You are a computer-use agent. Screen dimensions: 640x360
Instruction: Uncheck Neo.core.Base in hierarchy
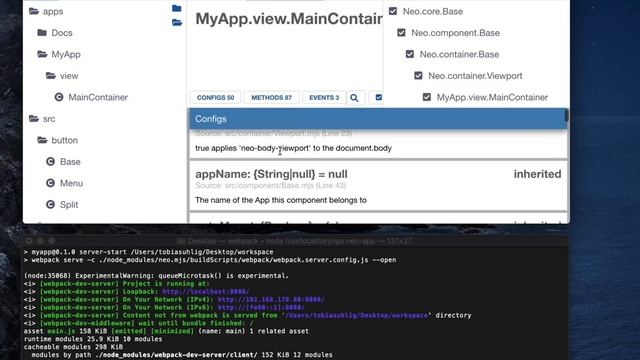pos(393,11)
